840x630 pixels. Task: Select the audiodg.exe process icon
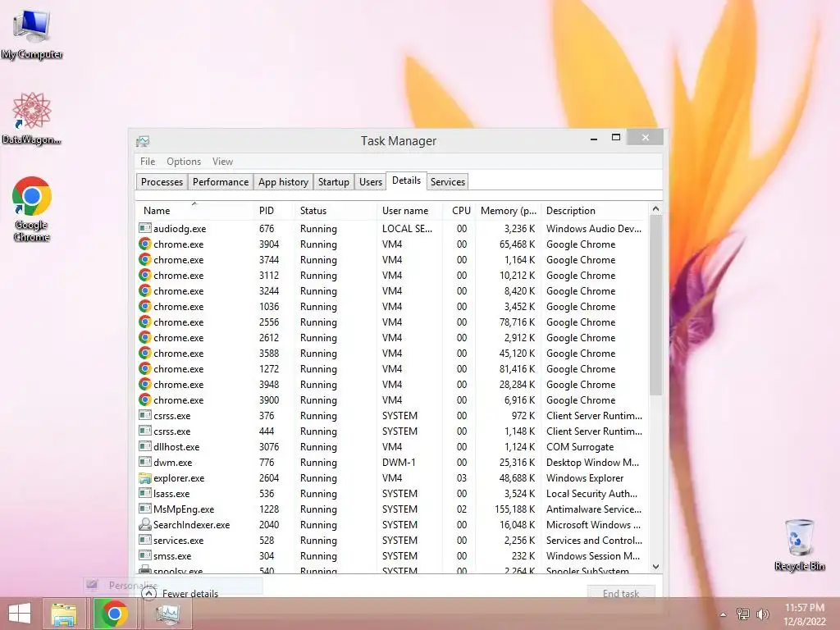point(144,228)
